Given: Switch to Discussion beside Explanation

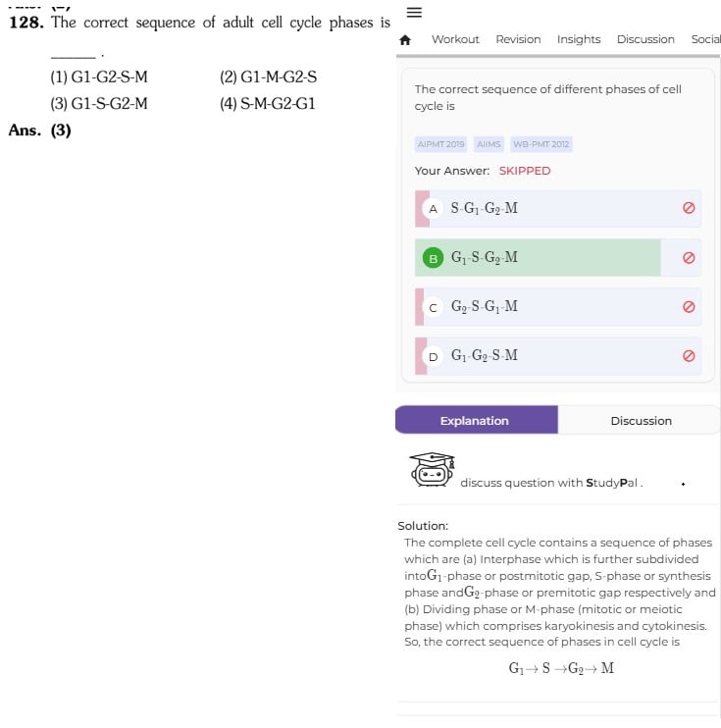Looking at the screenshot, I should tap(640, 420).
